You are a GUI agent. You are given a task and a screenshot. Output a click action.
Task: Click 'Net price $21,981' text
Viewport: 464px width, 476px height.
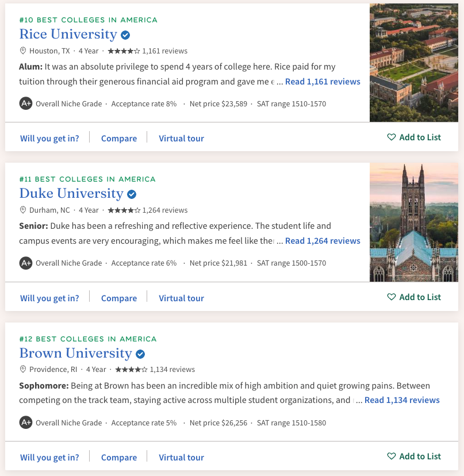tap(218, 263)
